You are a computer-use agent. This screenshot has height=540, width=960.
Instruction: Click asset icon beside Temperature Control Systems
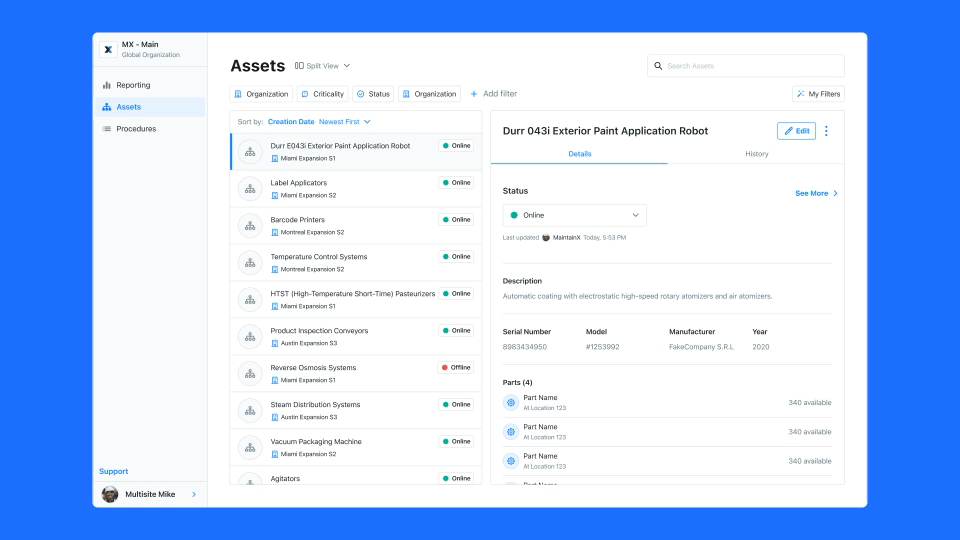pos(250,263)
